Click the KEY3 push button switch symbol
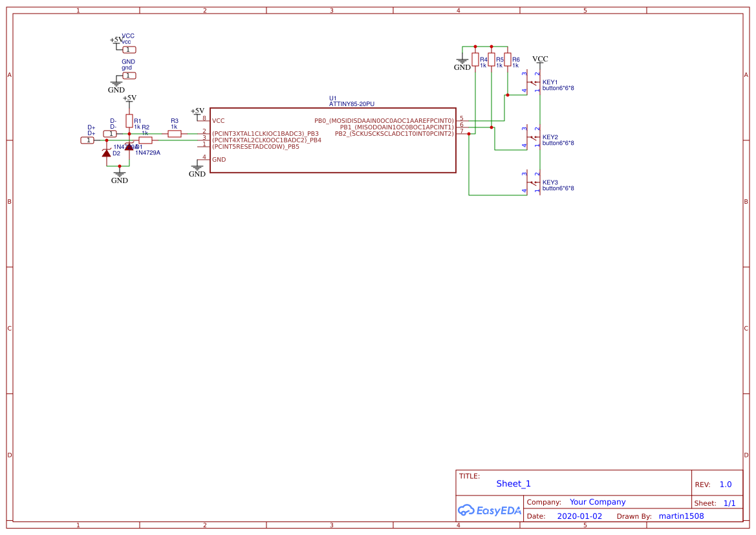Image resolution: width=756 pixels, height=535 pixels. [533, 183]
